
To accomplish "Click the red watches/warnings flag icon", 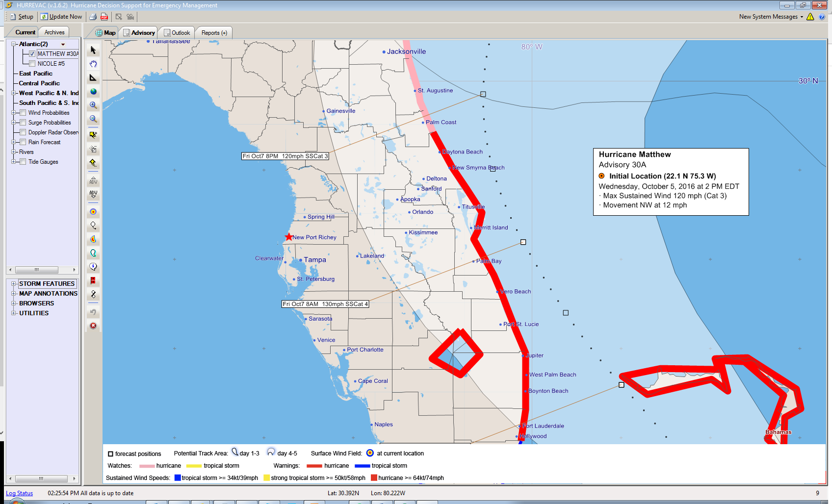I will click(93, 280).
